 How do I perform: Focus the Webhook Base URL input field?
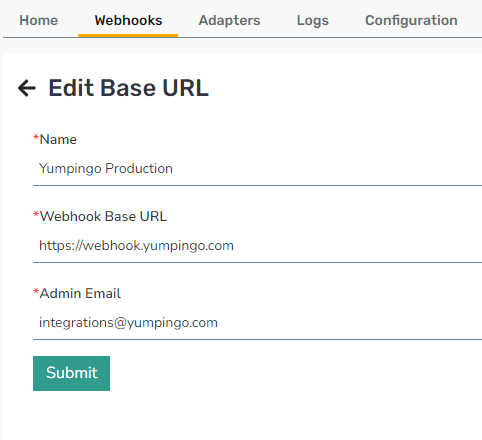coord(257,246)
